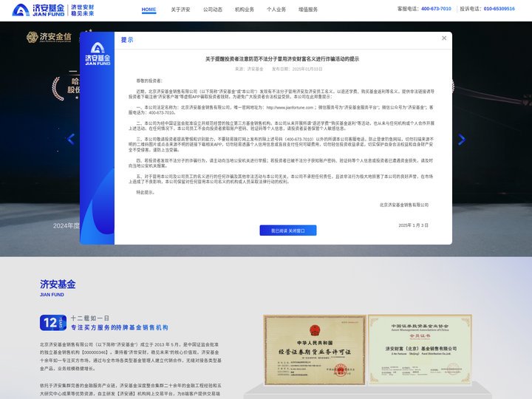Open the 机构业务 navigation item
The height and width of the screenshot is (399, 532).
tap(245, 10)
